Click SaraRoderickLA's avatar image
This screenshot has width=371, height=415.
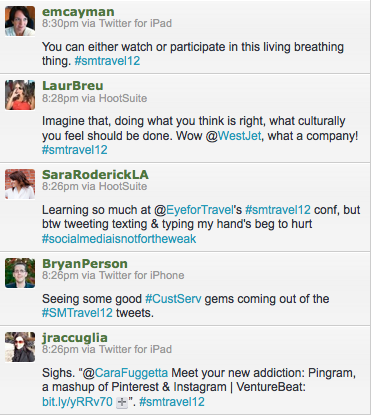20,184
